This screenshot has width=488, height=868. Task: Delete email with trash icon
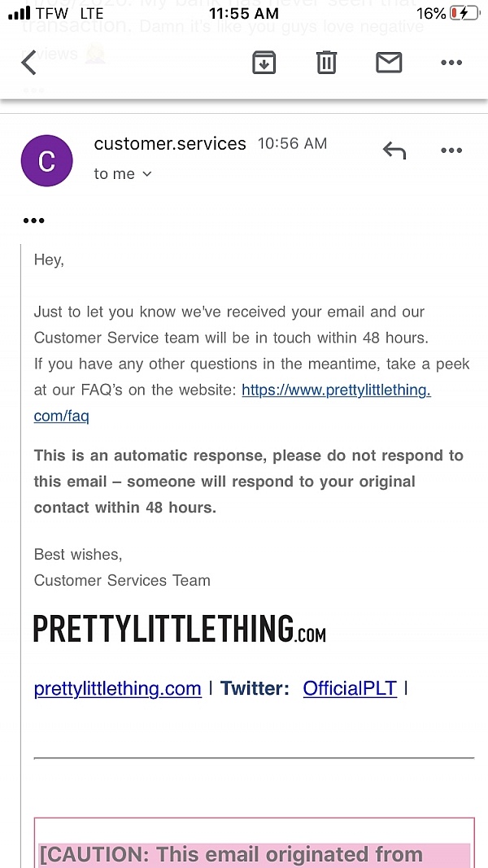(x=326, y=63)
